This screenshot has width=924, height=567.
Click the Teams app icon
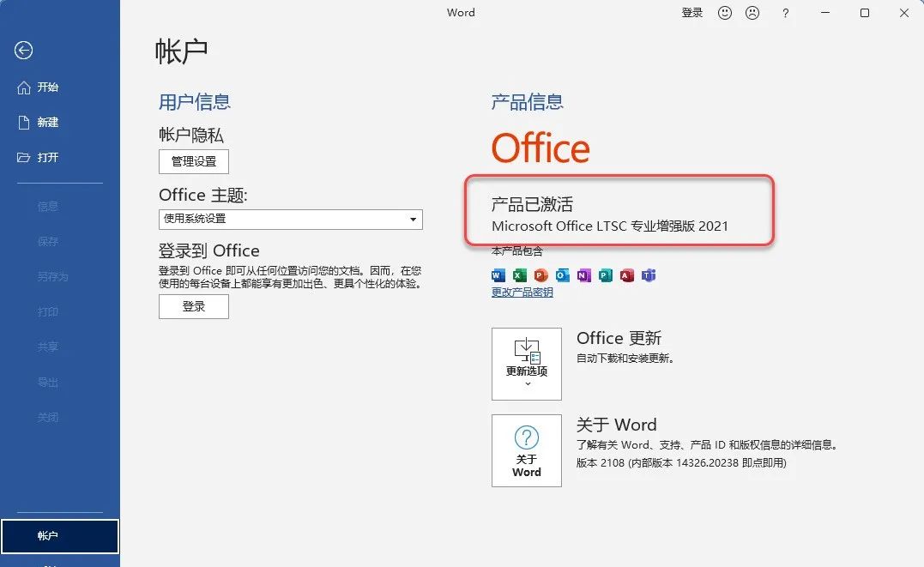pyautogui.click(x=649, y=275)
